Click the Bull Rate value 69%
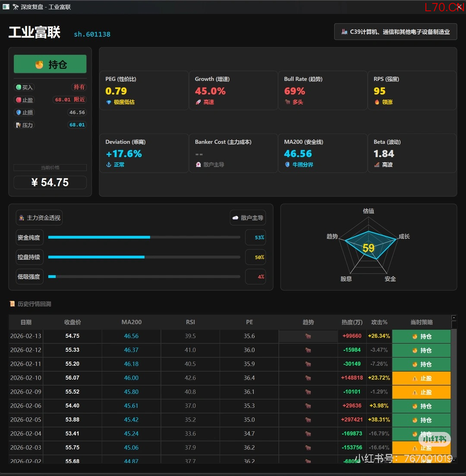The height and width of the screenshot is (476, 466). click(294, 91)
